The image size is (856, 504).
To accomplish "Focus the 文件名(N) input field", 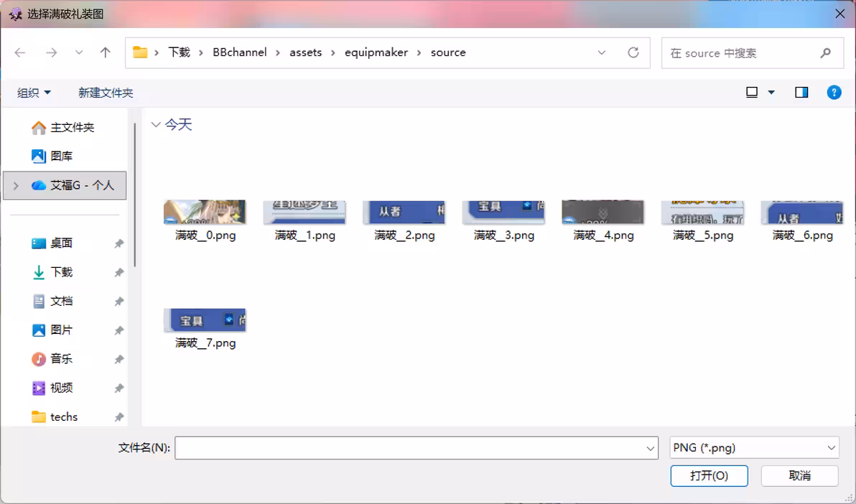I will point(417,448).
